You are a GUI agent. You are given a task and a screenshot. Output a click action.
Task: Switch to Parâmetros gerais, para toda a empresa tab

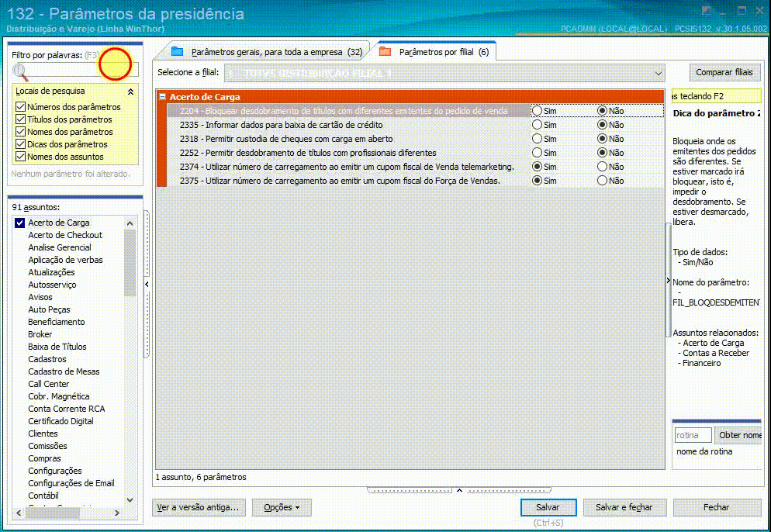point(276,52)
